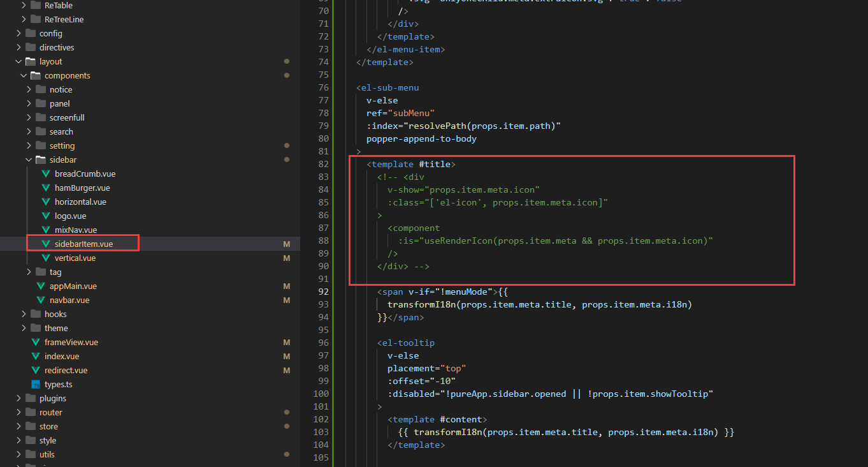The width and height of the screenshot is (868, 467).
Task: Click the Vue icon of vertical.vue
Action: pos(45,258)
